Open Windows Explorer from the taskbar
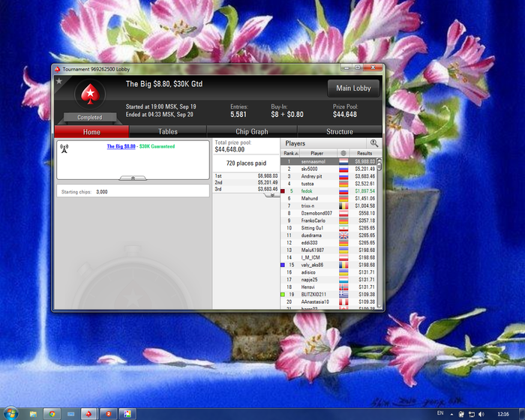525x420 pixels. (33, 414)
